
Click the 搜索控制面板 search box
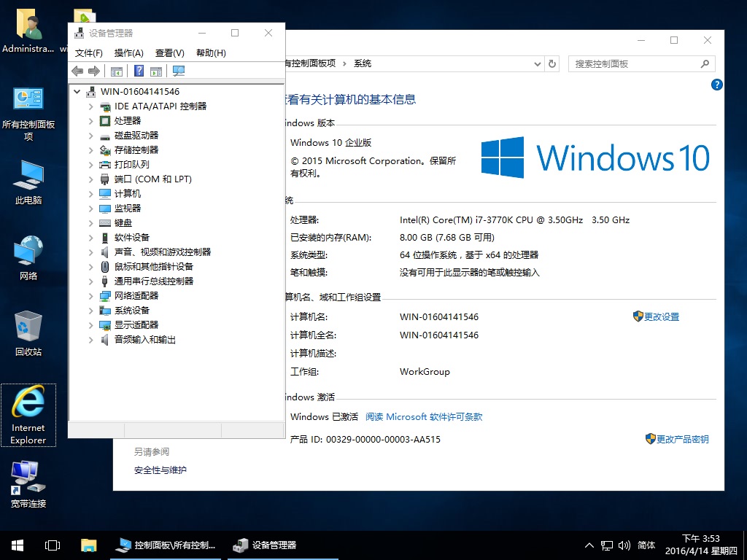pos(641,64)
